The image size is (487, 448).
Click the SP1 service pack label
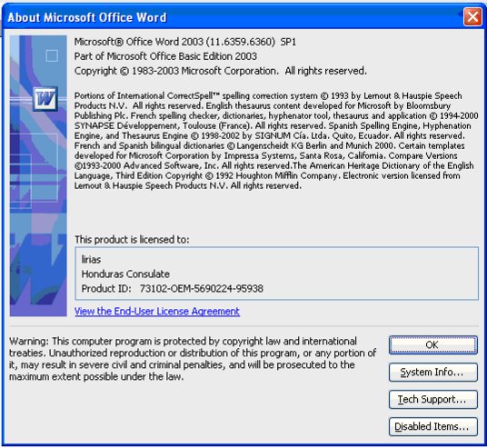[x=288, y=42]
